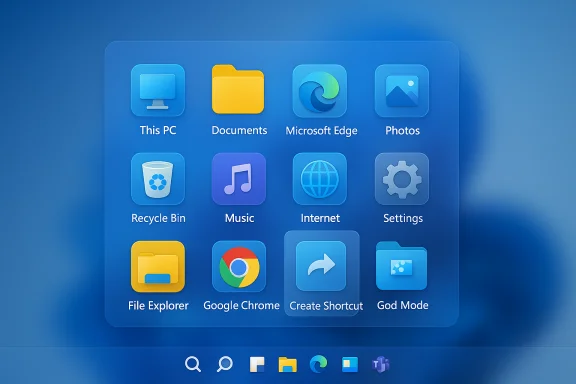Open the Music icon
Image resolution: width=576 pixels, height=384 pixels.
tap(239, 179)
